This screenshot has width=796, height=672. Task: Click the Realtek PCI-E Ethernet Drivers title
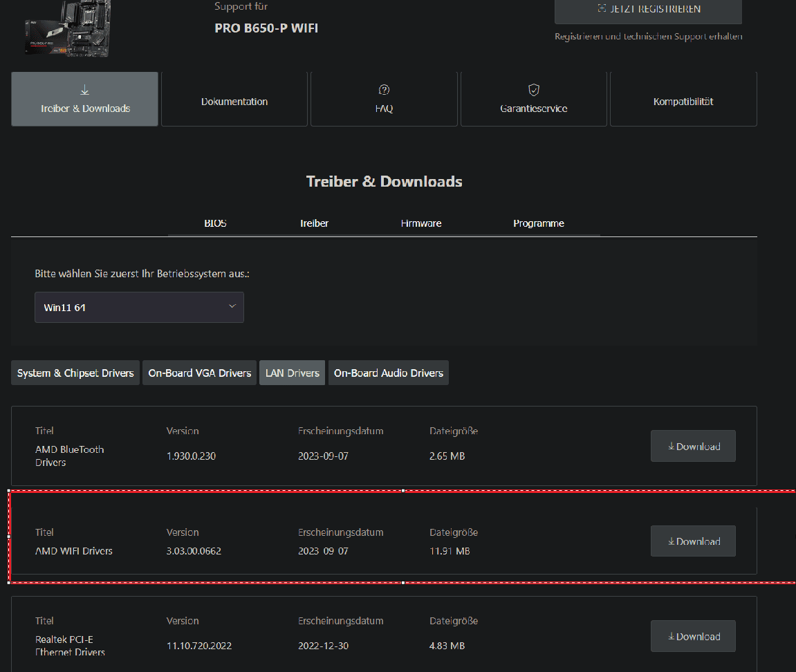70,646
